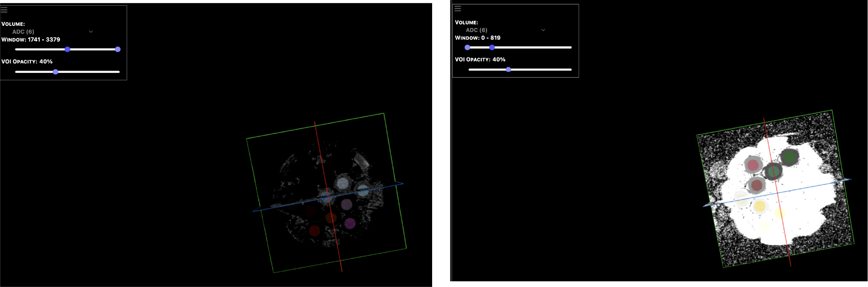Select the pink VOI circle in the upper-left of the right image
Screen dimensions: 868x287
[x=753, y=165]
